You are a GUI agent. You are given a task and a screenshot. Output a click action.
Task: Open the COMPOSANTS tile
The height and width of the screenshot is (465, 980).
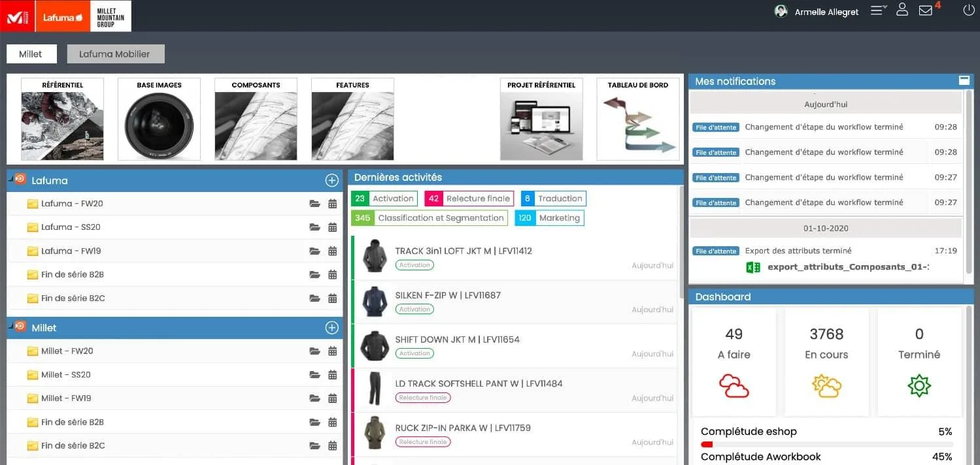coord(256,119)
